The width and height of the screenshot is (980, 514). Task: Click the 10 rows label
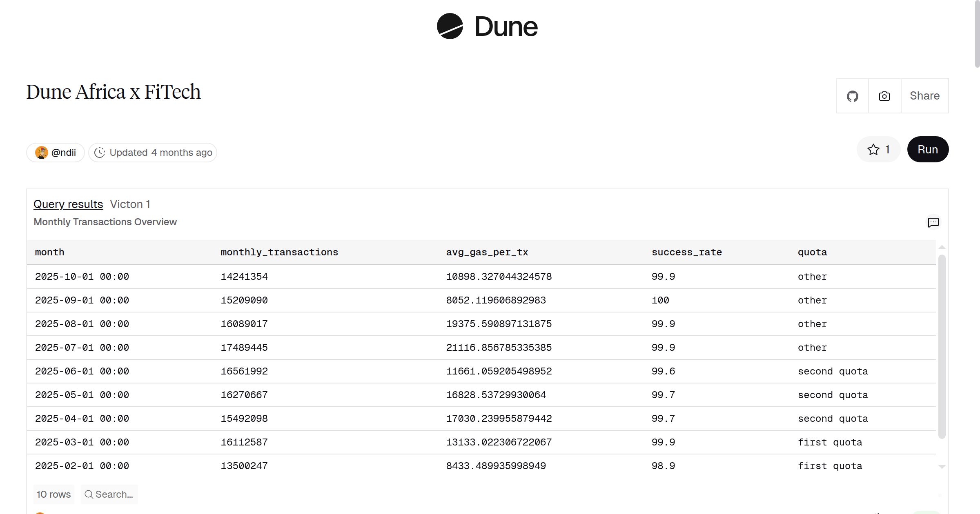pos(53,494)
